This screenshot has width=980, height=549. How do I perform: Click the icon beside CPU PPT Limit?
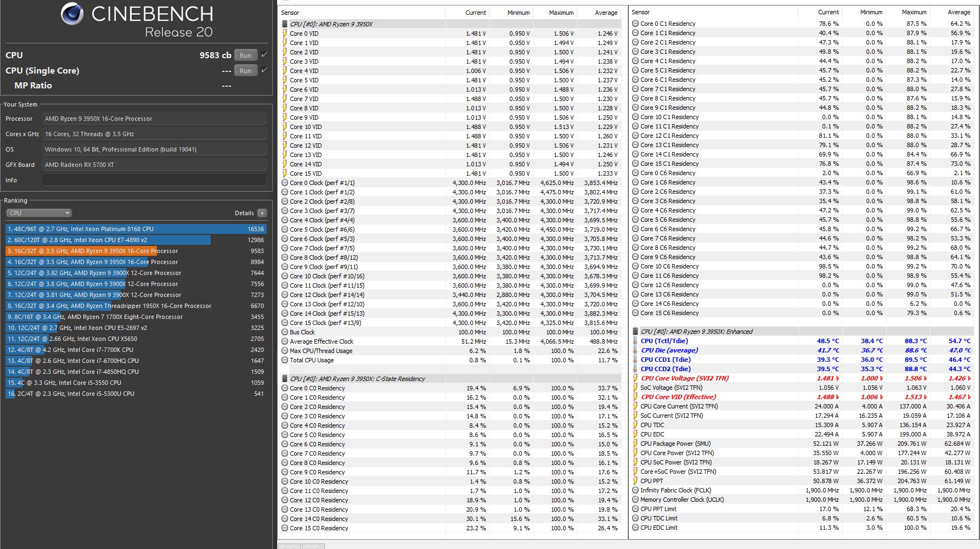pos(635,509)
